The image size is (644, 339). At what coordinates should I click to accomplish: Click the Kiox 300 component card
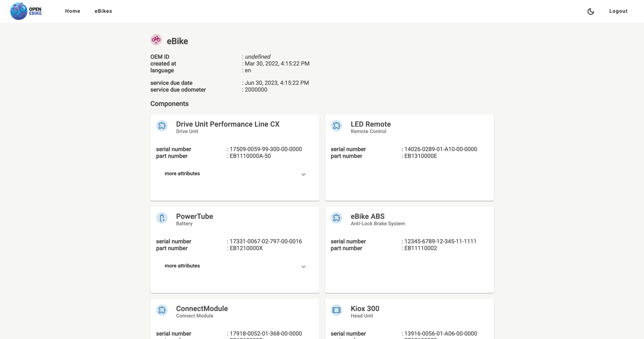[x=409, y=318]
